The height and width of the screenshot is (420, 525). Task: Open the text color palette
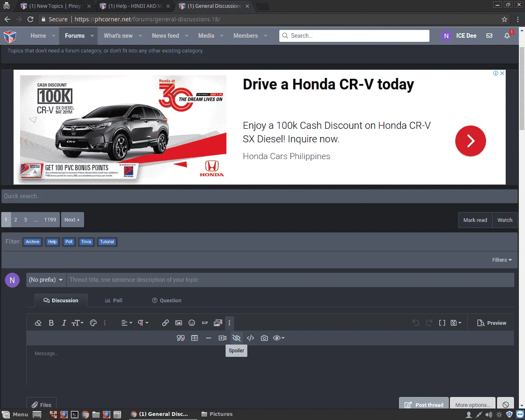coord(94,323)
